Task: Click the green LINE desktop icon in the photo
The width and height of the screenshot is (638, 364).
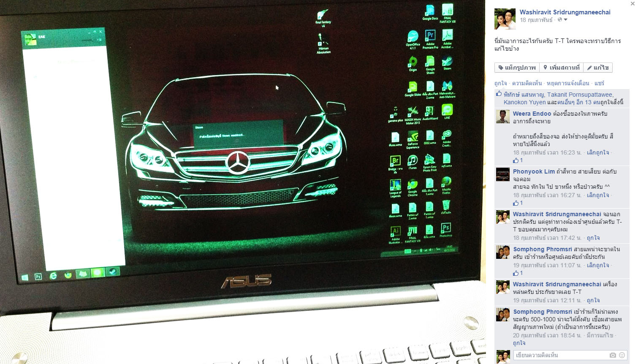Action: [447, 111]
